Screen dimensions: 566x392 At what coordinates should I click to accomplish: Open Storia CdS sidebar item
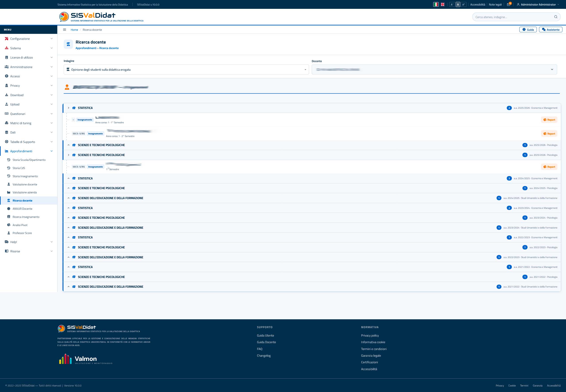29,168
